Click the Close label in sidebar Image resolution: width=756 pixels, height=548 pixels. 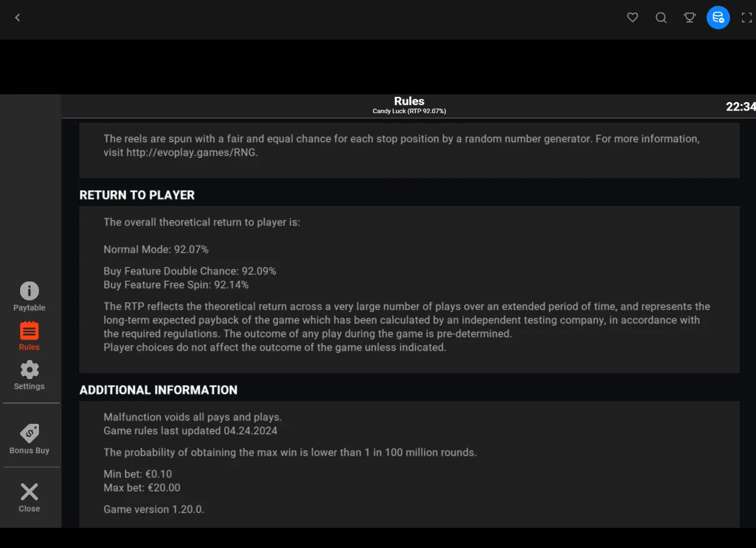tap(29, 509)
